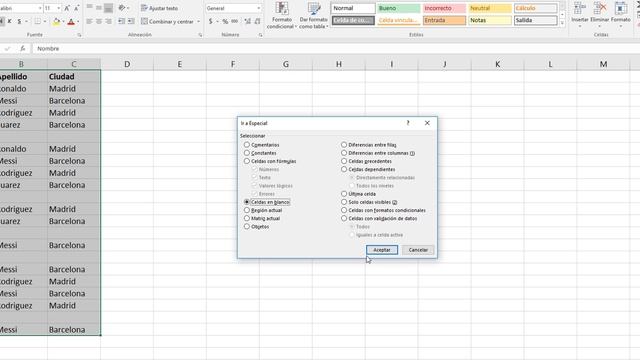Viewport: 640px width, 360px height.
Task: Increase decimal places
Action: coord(248,21)
